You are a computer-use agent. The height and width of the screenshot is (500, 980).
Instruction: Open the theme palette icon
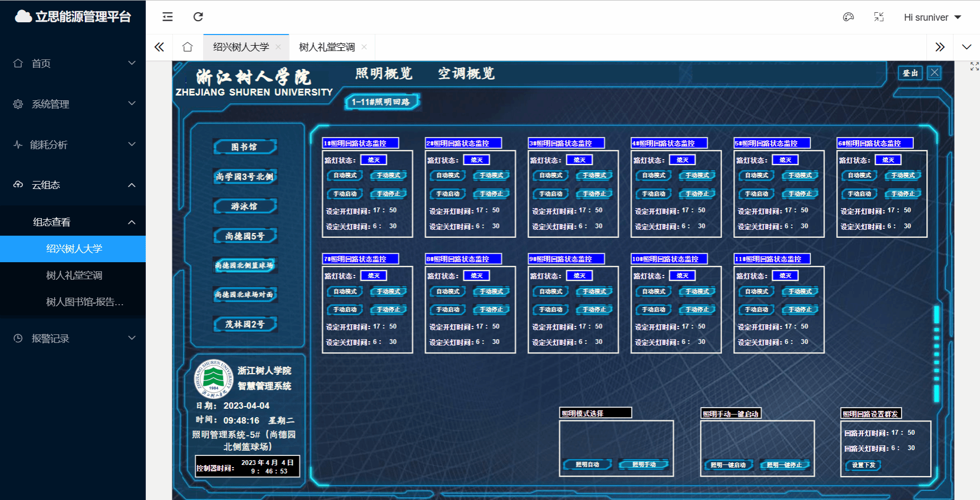click(x=848, y=17)
